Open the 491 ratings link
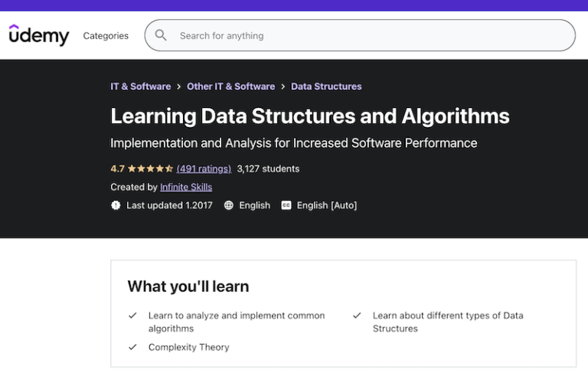Image resolution: width=588 pixels, height=379 pixels. [204, 168]
